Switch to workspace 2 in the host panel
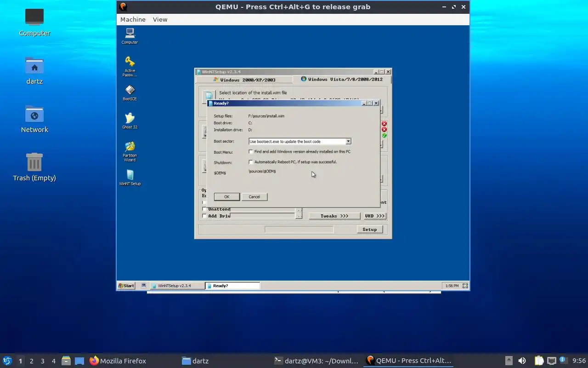Screen dimensions: 588x368 pyautogui.click(x=32, y=361)
